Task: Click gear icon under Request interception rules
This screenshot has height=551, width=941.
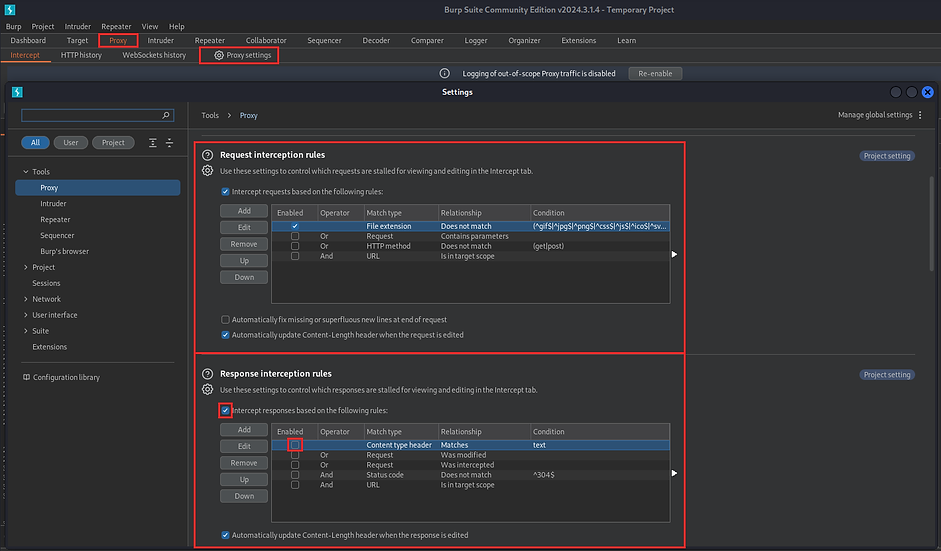Action: [x=208, y=170]
